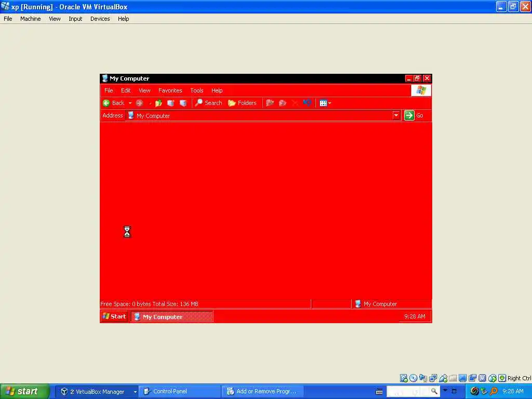The image size is (532, 399).
Task: Click round red-green tray icon
Action: [475, 391]
